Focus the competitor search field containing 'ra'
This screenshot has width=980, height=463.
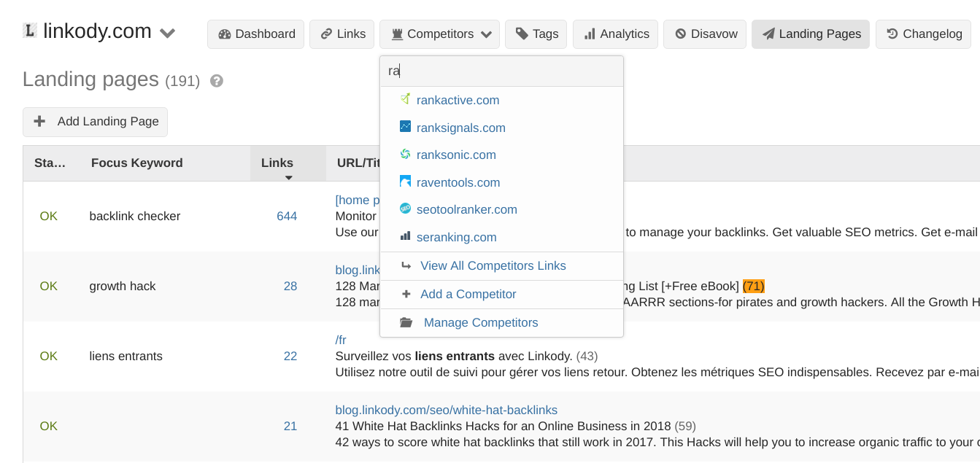[501, 71]
